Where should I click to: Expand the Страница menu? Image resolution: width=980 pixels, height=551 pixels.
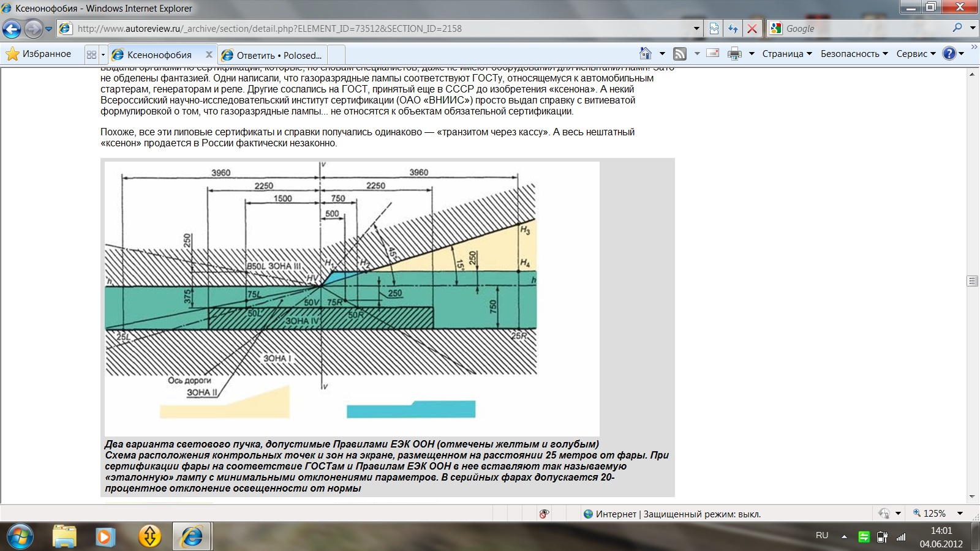(786, 54)
